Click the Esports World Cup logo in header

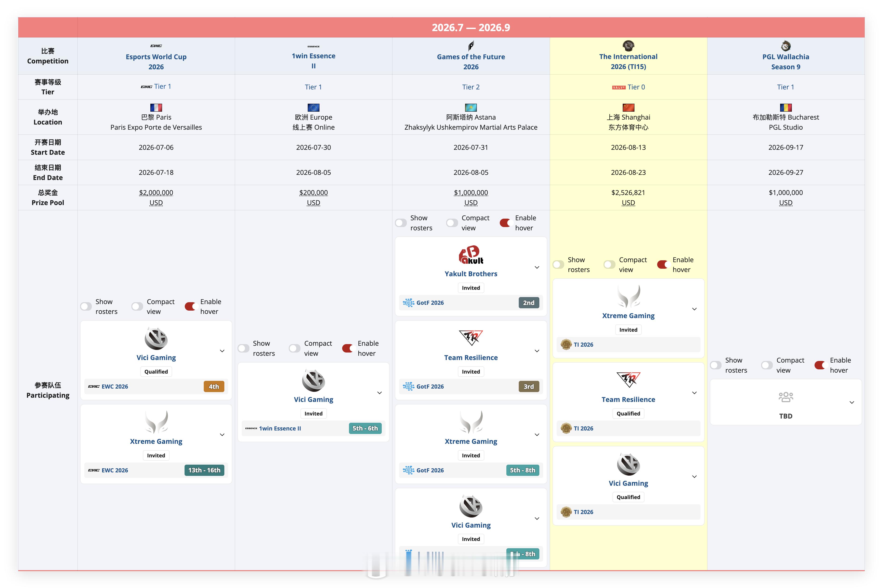coord(156,46)
